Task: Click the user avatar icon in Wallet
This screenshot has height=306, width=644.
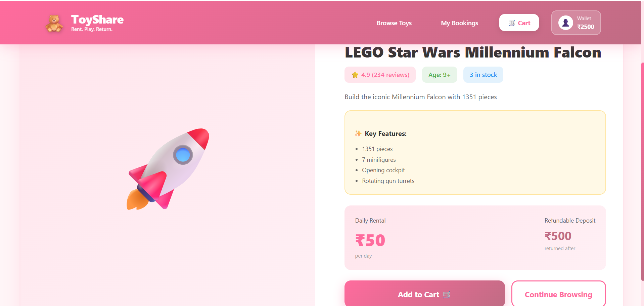Action: [565, 23]
